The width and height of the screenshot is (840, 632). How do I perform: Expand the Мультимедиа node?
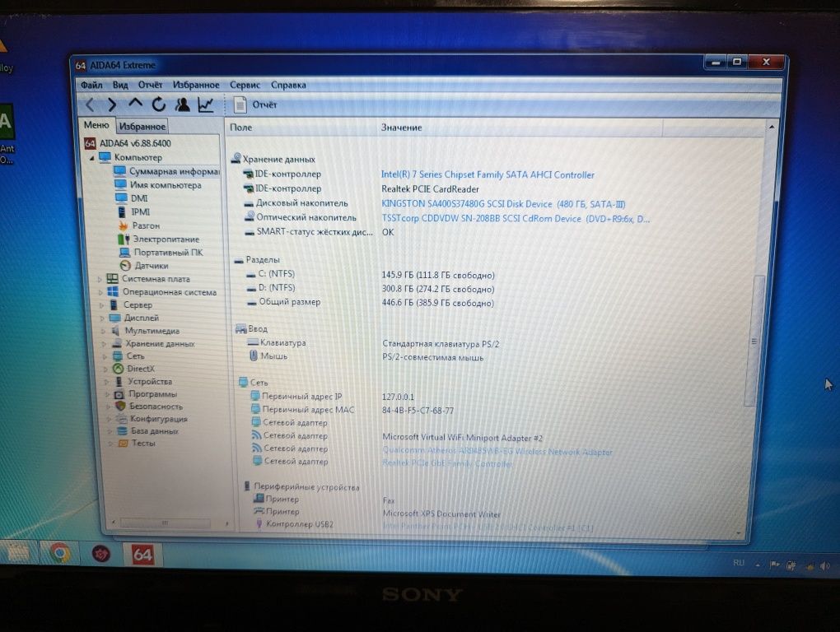(x=104, y=332)
